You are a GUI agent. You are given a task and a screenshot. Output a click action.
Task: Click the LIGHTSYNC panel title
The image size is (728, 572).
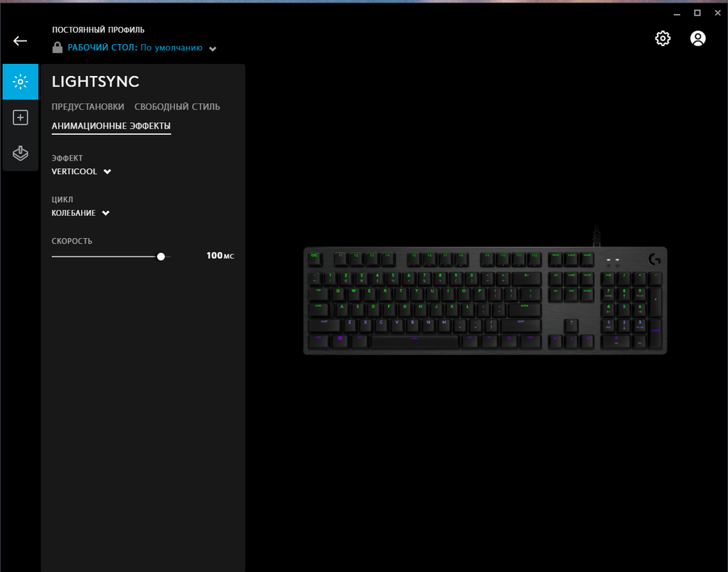click(95, 82)
